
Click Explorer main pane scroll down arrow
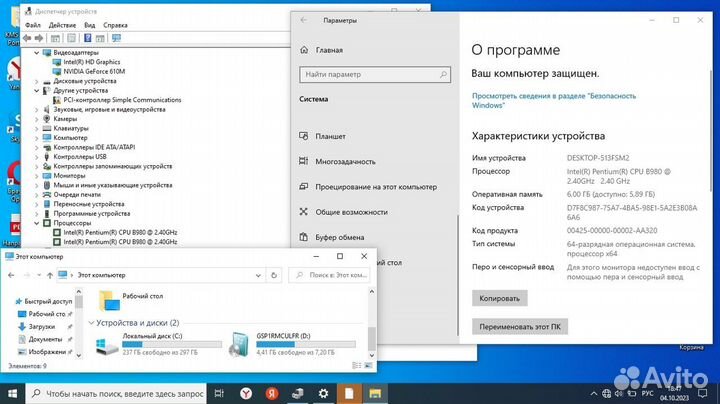pyautogui.click(x=371, y=355)
